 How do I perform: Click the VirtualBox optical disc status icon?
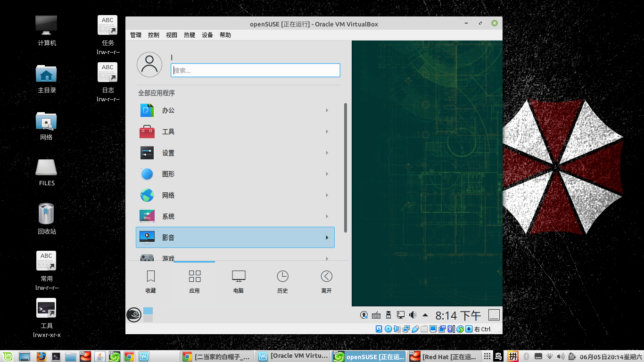(x=388, y=329)
